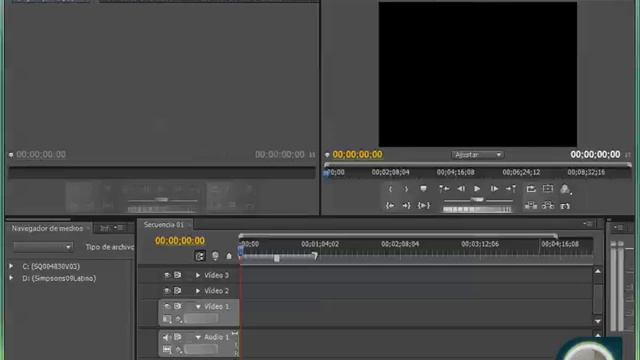
Task: Click the Extract button
Action: pyautogui.click(x=548, y=206)
